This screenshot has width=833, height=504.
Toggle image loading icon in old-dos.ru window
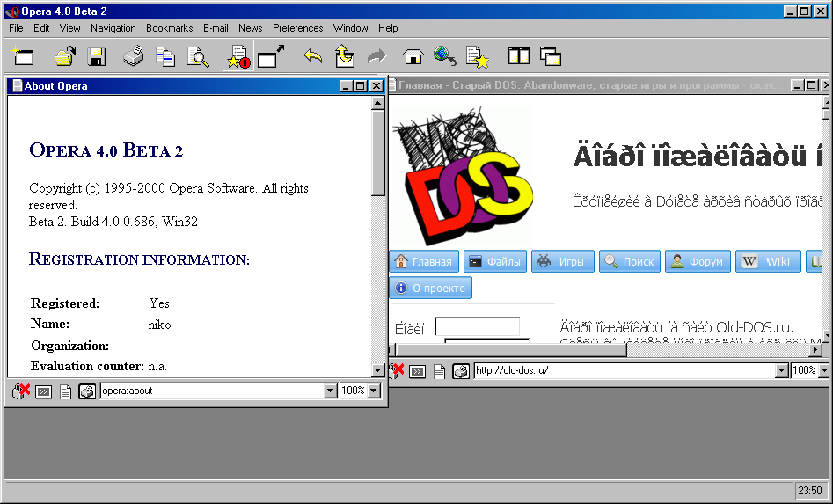pyautogui.click(x=397, y=370)
